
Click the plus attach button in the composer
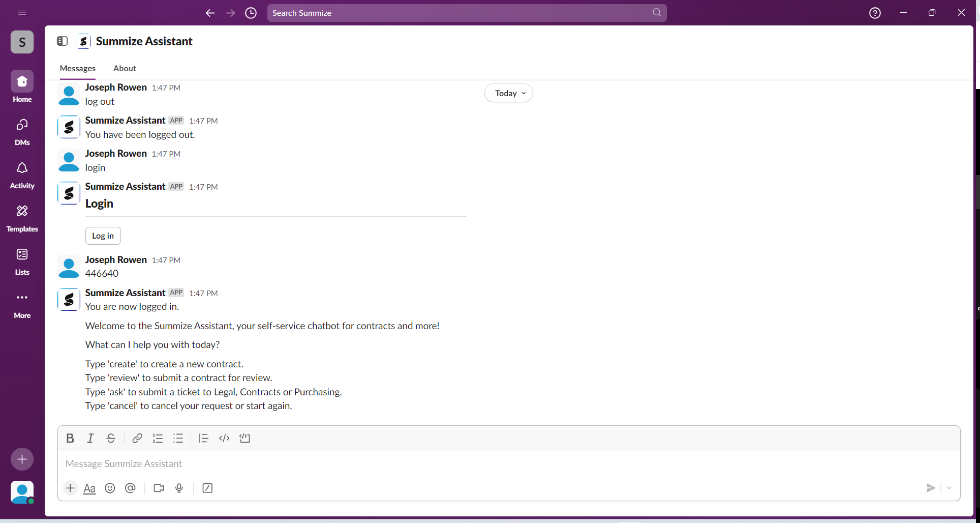coord(70,488)
